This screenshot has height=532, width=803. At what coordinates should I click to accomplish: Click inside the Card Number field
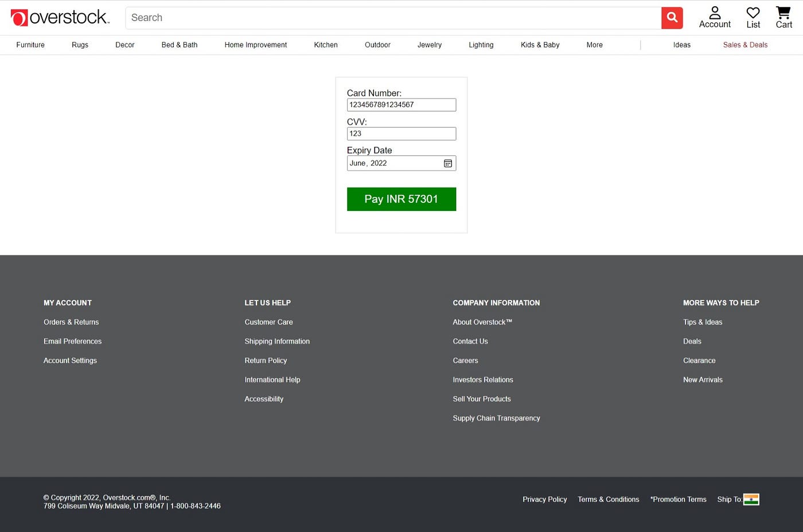point(401,104)
